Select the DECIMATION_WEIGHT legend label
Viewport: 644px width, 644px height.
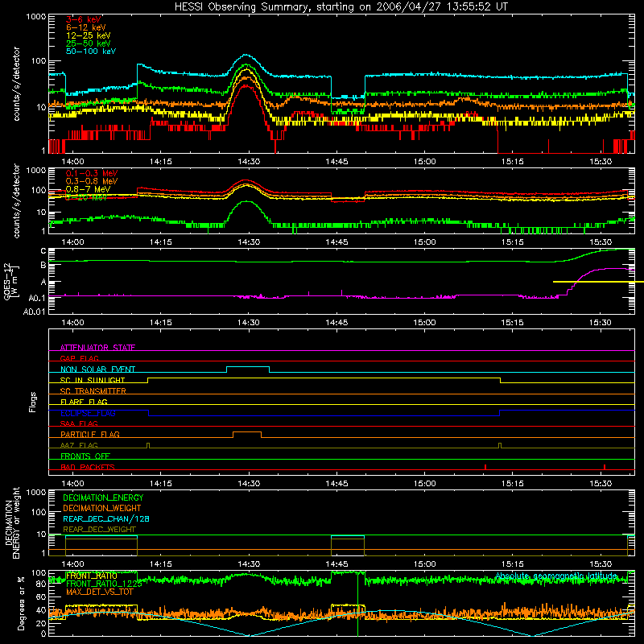[x=102, y=508]
